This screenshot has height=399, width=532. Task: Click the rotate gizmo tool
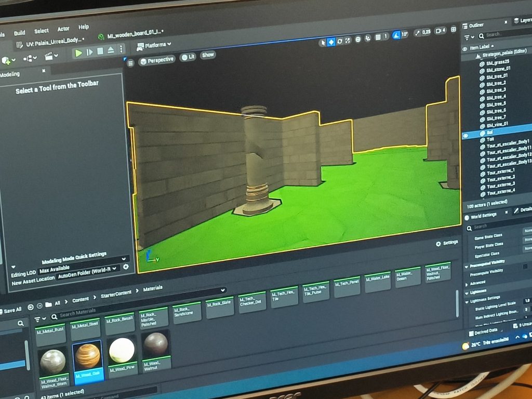(340, 42)
